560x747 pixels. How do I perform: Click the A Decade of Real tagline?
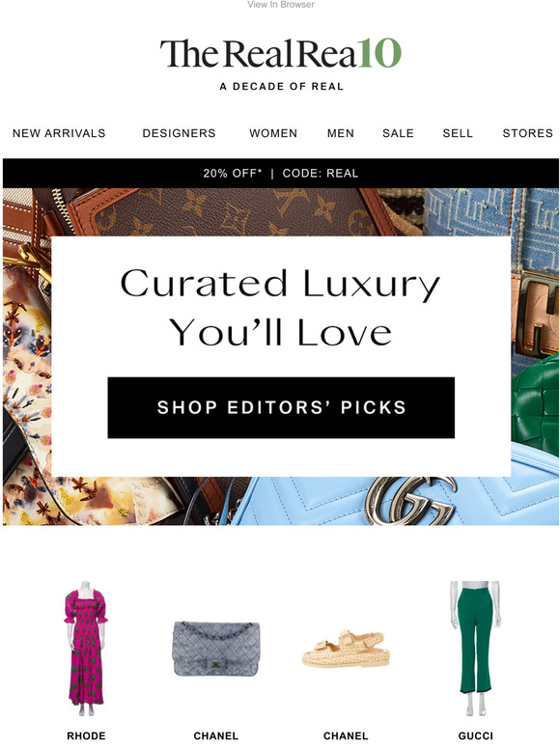(281, 86)
